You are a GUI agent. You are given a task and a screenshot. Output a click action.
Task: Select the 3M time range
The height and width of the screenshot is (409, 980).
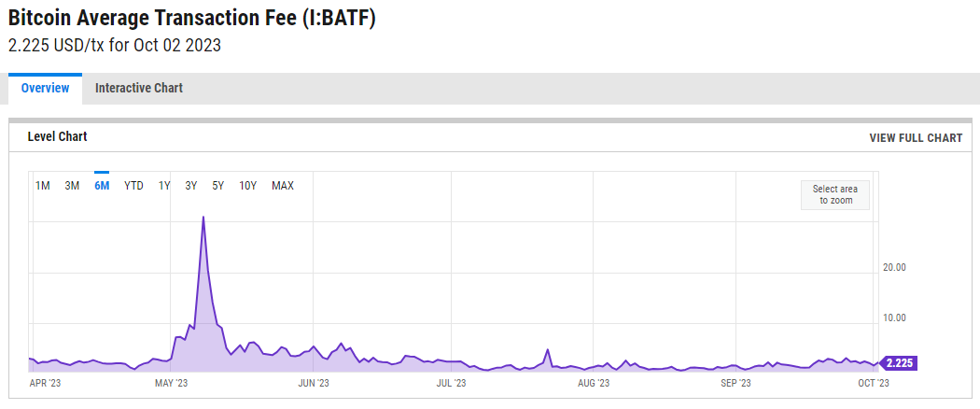coord(72,186)
